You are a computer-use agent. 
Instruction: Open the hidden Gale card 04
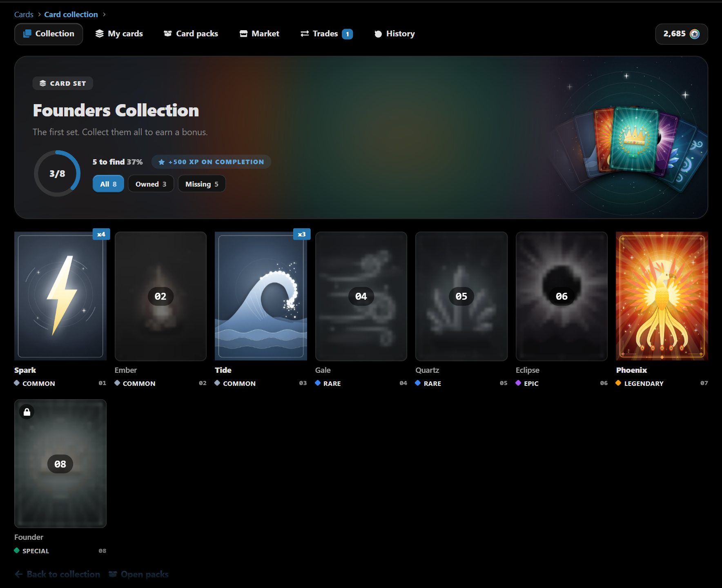tap(361, 296)
